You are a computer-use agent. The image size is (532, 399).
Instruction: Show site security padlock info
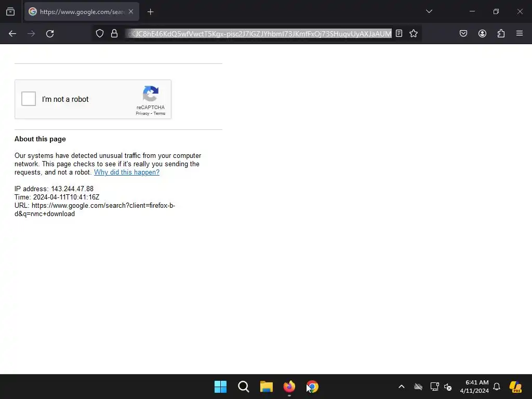point(114,34)
